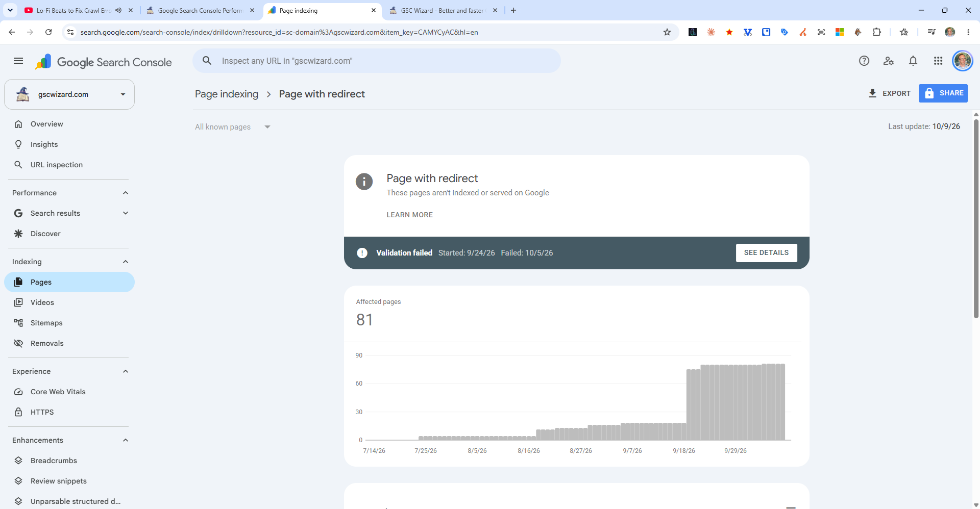Mute the Lo-Fi Beats tab audio
Screen dimensions: 980x509
click(x=118, y=10)
